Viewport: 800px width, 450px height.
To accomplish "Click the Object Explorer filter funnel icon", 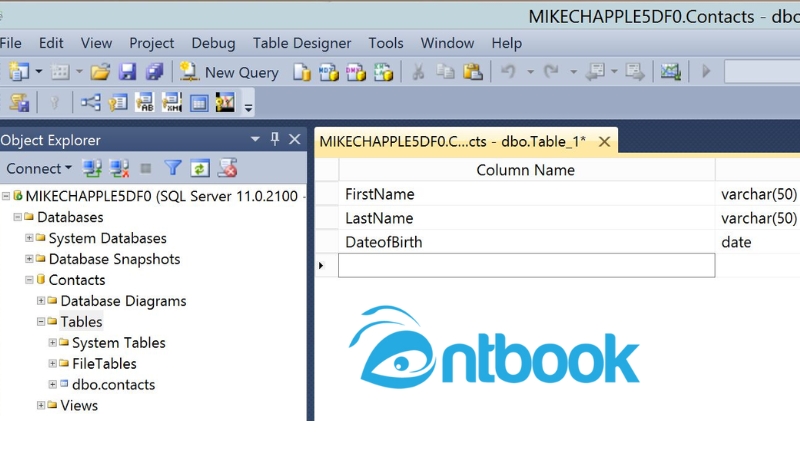I will (173, 169).
